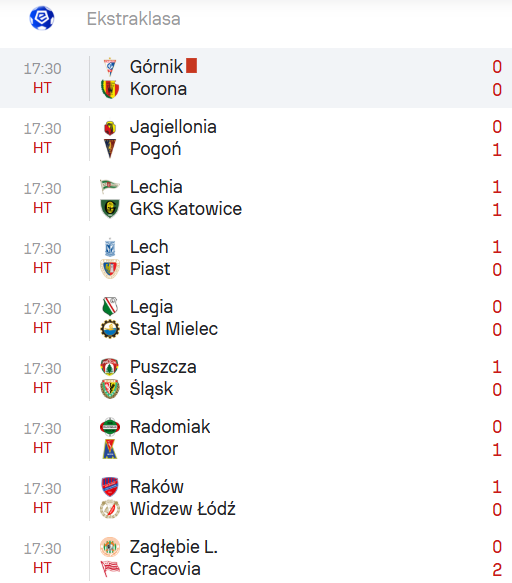The width and height of the screenshot is (512, 583).
Task: Click the Ekstraklasa league logo
Action: [x=42, y=18]
